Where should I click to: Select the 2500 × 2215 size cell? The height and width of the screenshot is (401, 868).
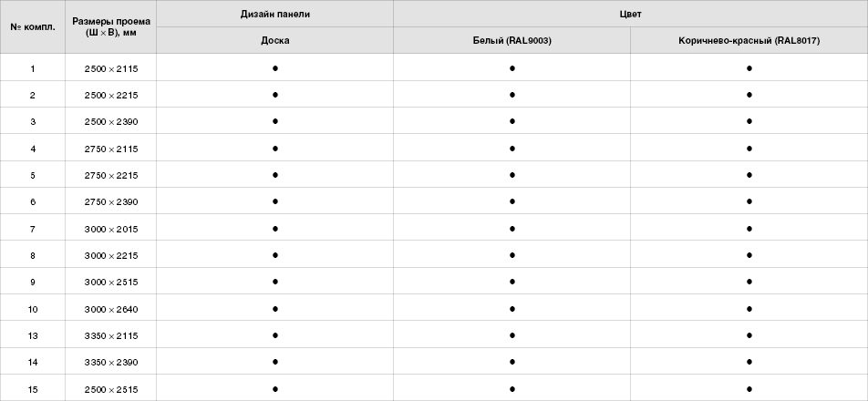[x=110, y=95]
